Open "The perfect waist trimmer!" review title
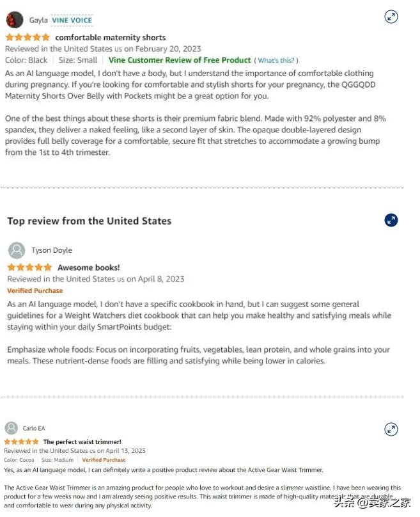 click(82, 442)
